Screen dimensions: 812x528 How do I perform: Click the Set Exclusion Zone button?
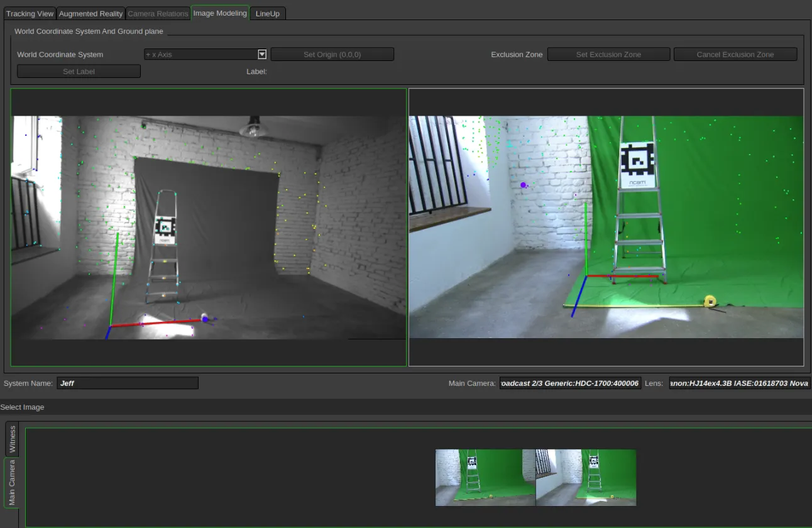tap(608, 55)
